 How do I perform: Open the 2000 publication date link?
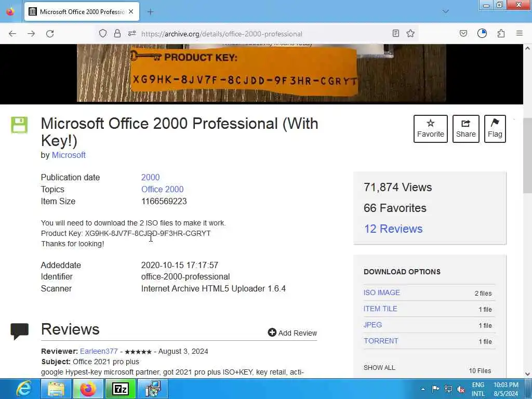pos(150,177)
